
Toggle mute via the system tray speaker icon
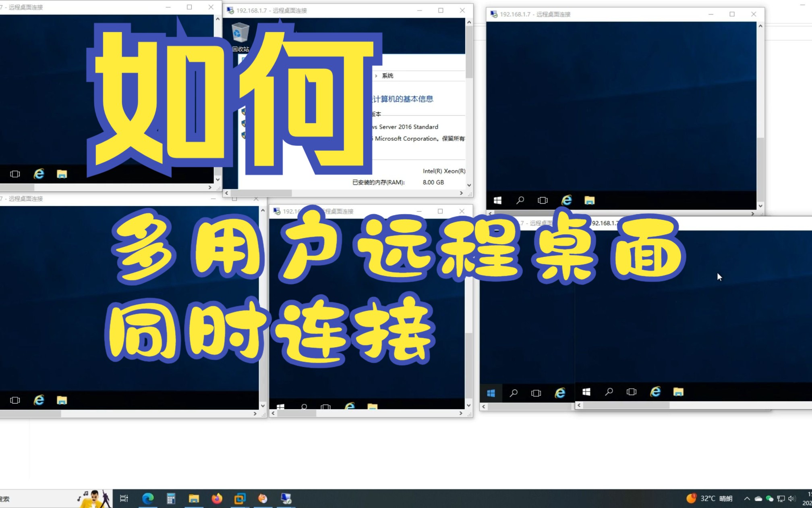click(x=791, y=499)
